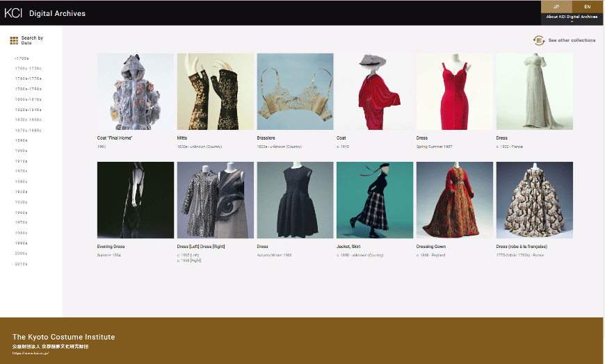Switch language to JP
Viewport: 605px width, 364px height.
(556, 6)
